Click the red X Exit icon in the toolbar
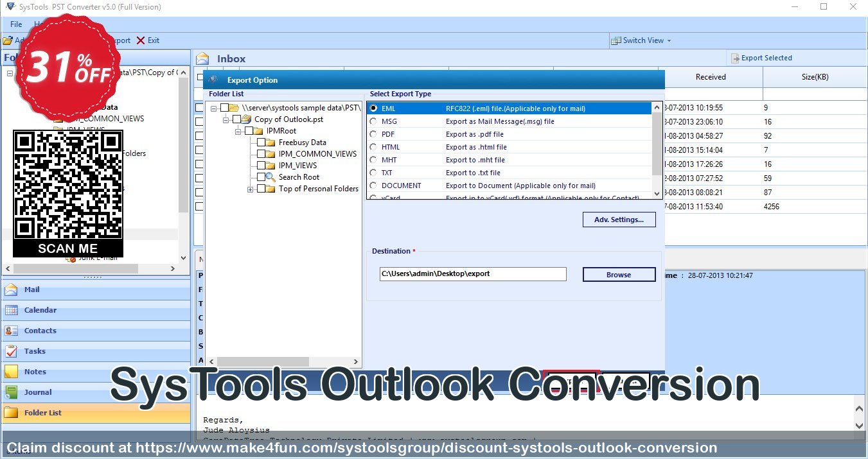868x459 pixels. point(140,40)
